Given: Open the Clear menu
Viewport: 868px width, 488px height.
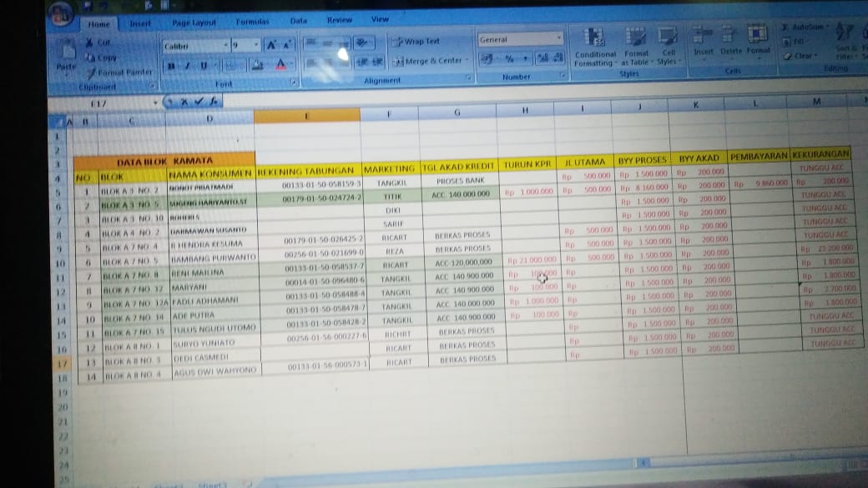Looking at the screenshot, I should pos(800,56).
